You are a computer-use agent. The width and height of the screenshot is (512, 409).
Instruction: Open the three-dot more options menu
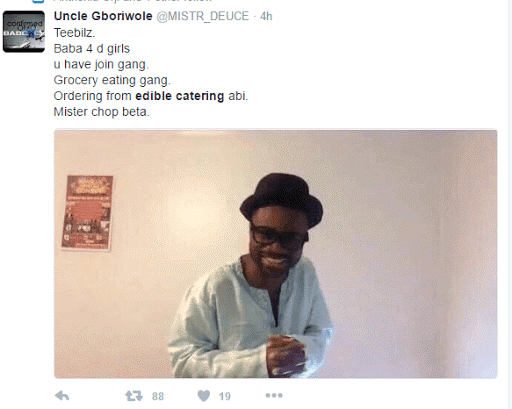274,395
